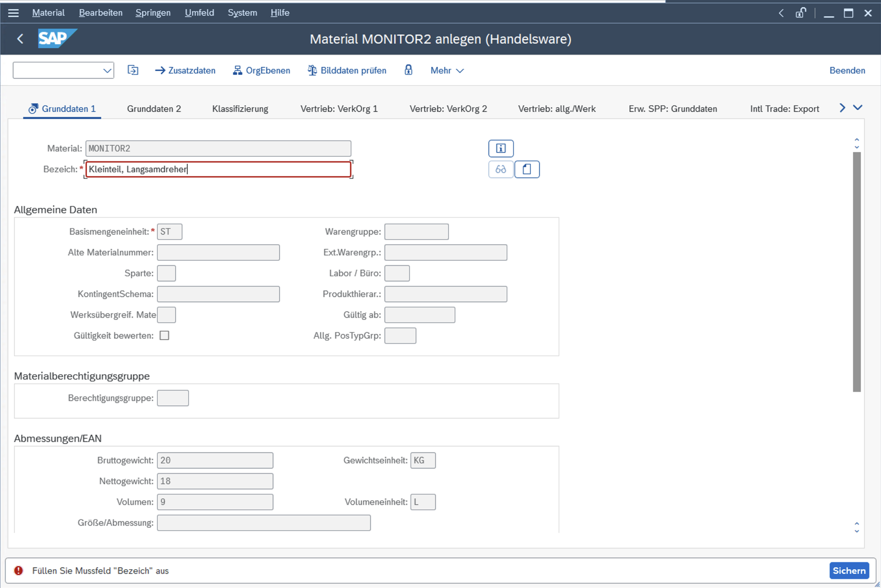Click the Produkthierar. field

[x=446, y=294]
